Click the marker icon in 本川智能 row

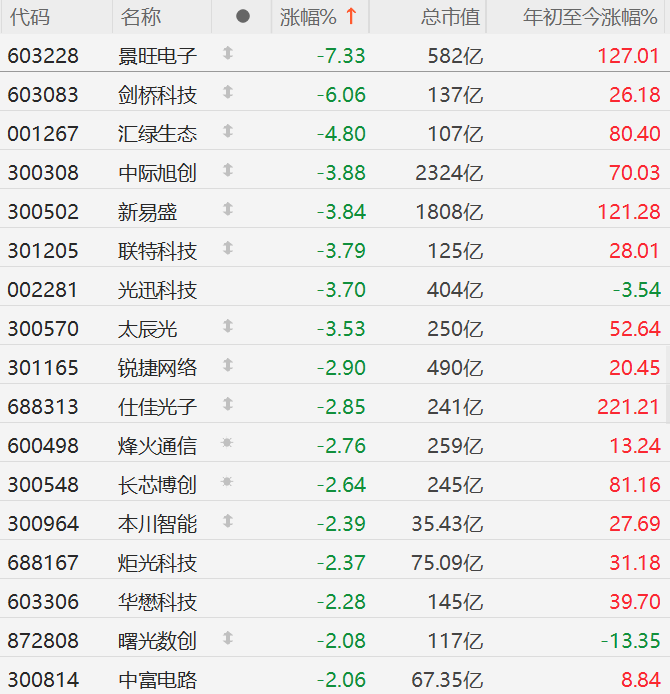(227, 521)
